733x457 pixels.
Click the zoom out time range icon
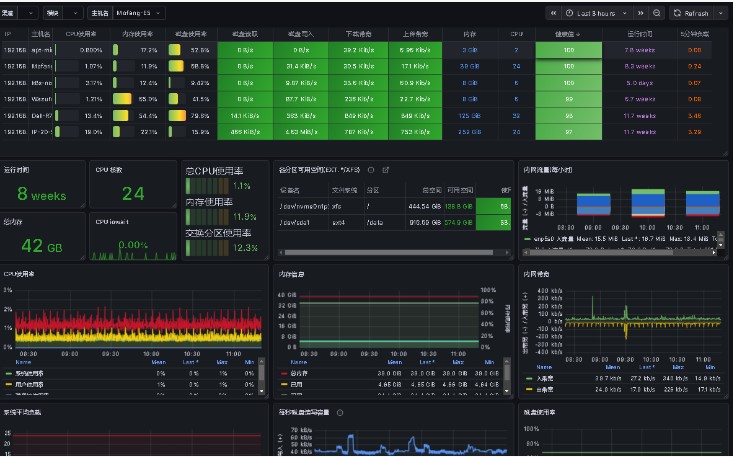656,13
